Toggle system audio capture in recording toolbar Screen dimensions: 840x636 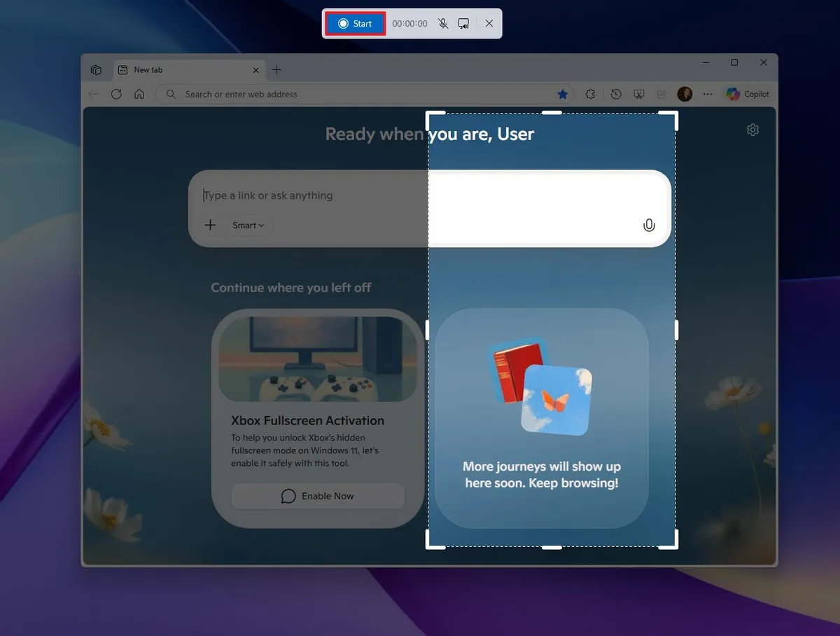pos(463,23)
